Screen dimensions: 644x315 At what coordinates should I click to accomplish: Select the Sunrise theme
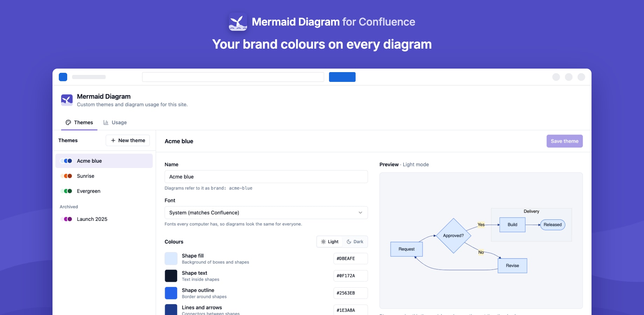click(x=104, y=176)
